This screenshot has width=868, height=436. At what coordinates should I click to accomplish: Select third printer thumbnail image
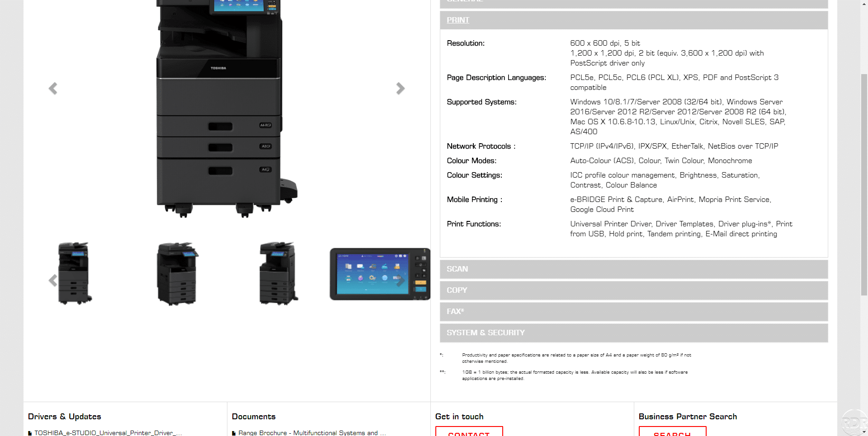[x=279, y=273]
